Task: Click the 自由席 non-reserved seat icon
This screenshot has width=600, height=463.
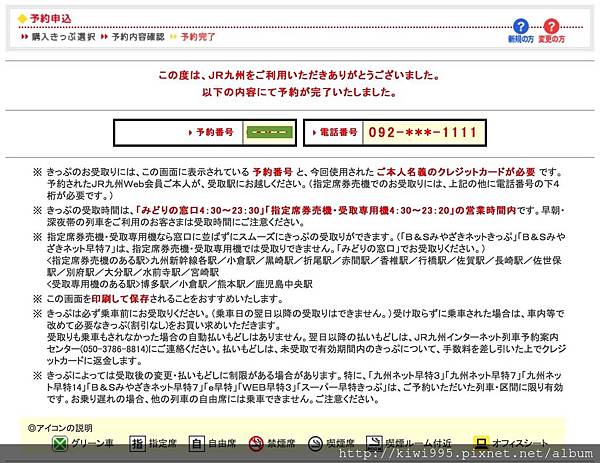Action: tap(197, 444)
